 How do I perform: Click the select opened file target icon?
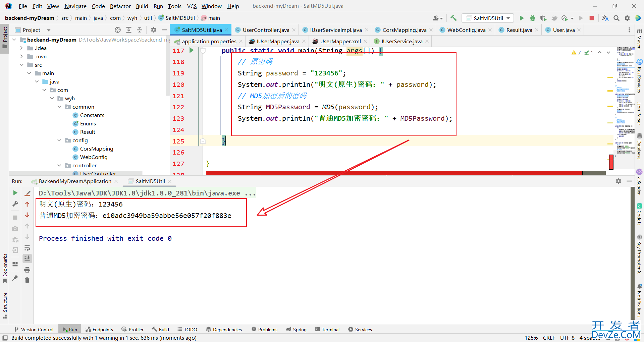point(118,30)
